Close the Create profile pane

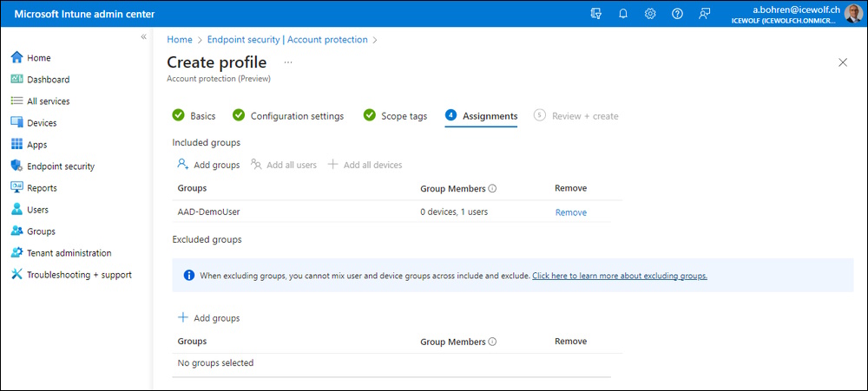(843, 62)
